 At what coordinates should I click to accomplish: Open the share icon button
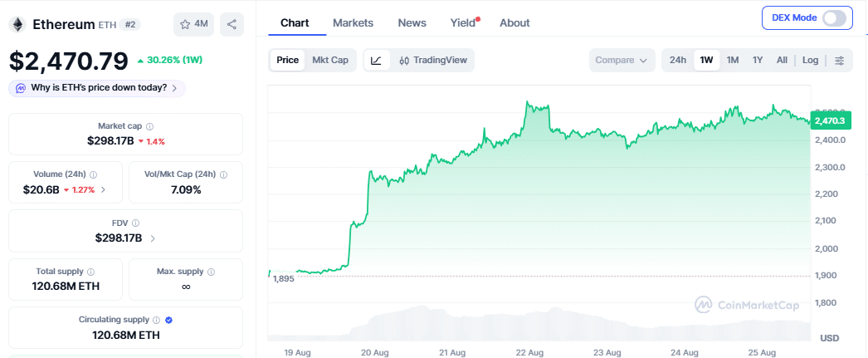coord(232,24)
